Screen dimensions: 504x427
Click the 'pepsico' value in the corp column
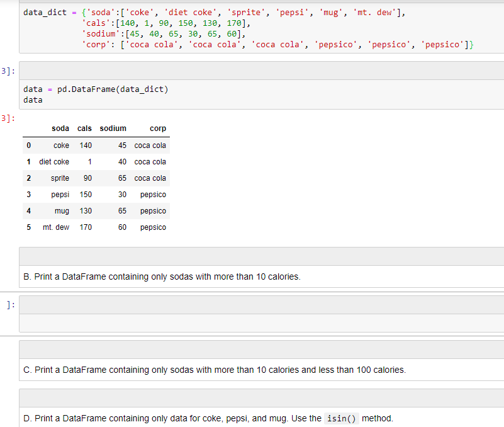153,195
